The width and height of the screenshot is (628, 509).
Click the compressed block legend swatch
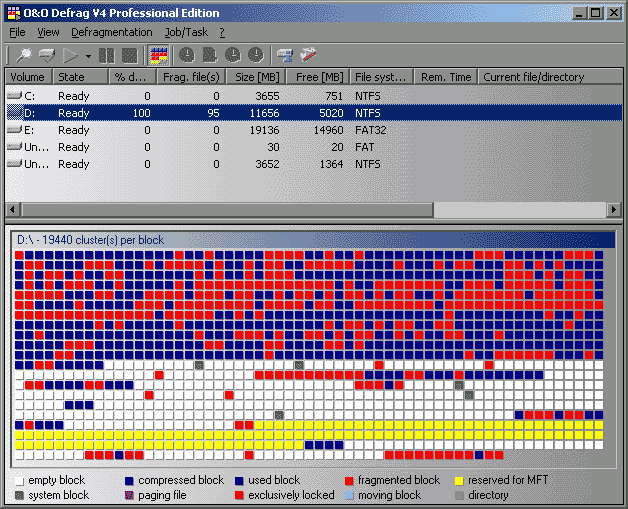(129, 481)
